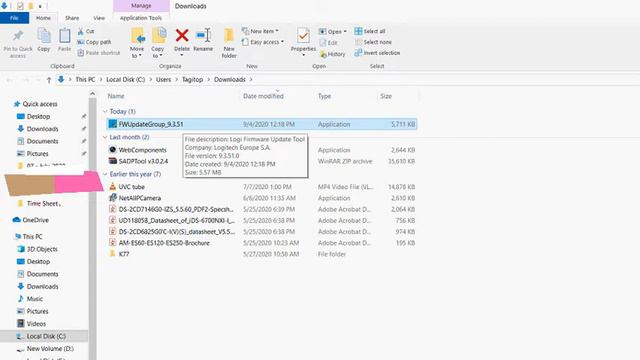Click Invert selection

(x=377, y=53)
